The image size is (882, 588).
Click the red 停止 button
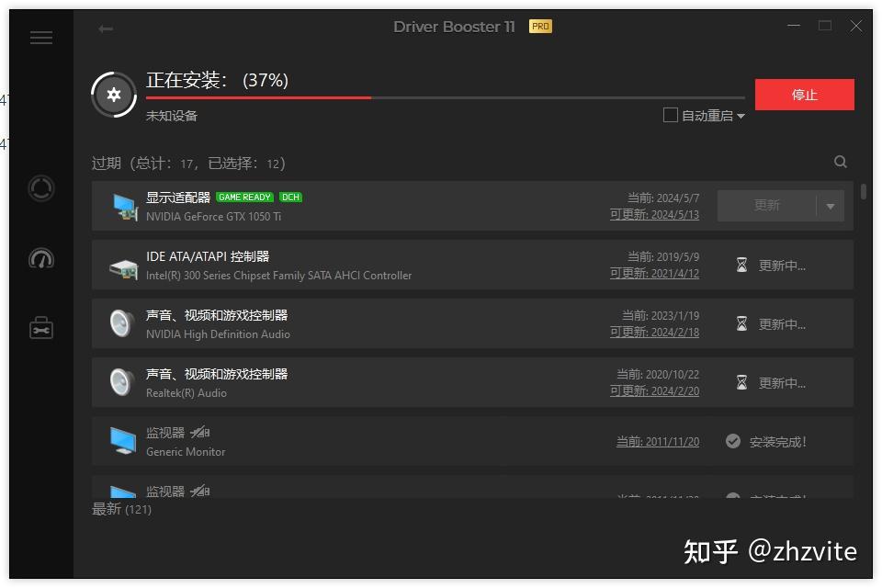click(x=805, y=95)
